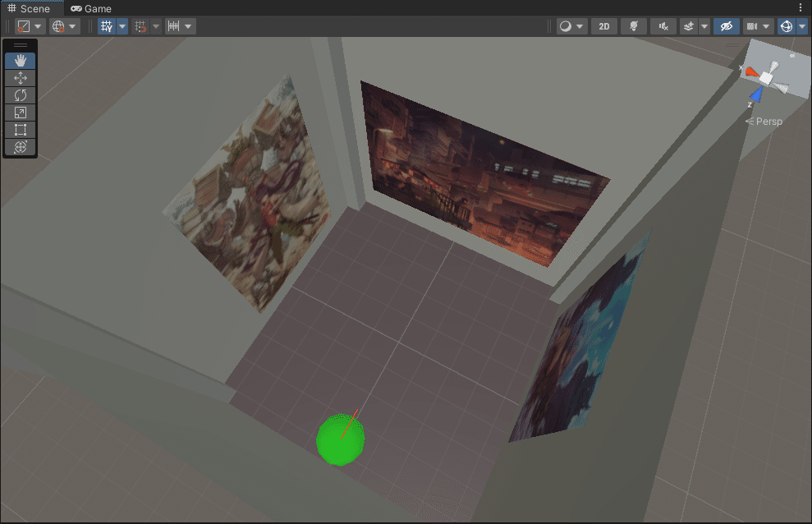
Task: Toggle scene audio mute speaker
Action: coord(663,26)
